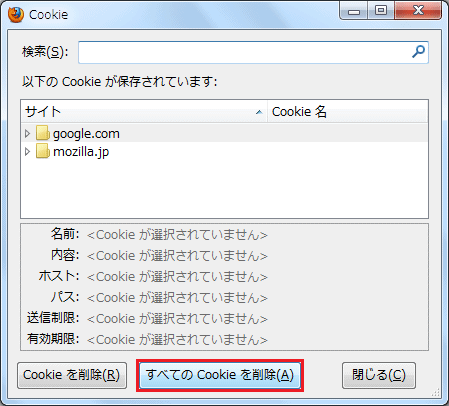The height and width of the screenshot is (406, 449).
Task: Click すべての Cookie を削除(A) button
Action: coord(220,375)
